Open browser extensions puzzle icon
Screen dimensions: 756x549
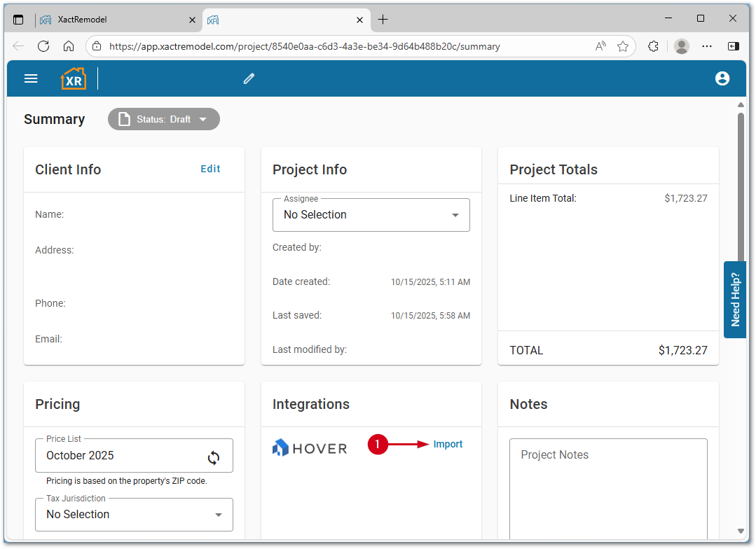[x=653, y=46]
